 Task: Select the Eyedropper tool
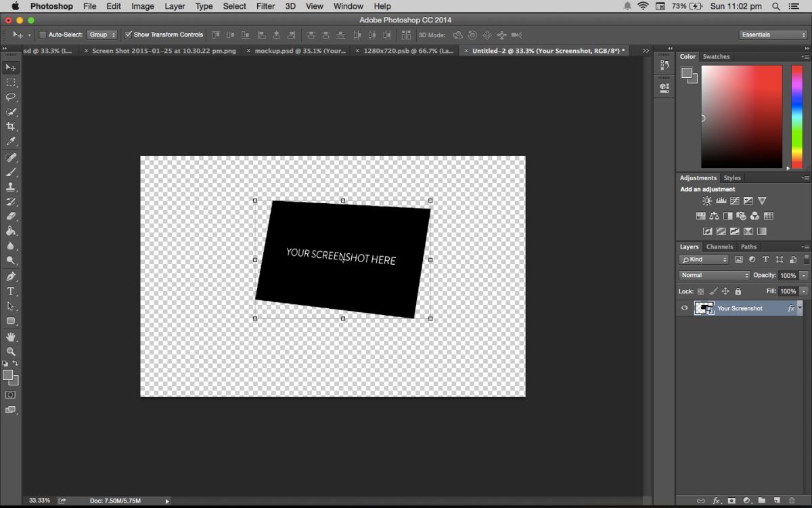tap(11, 142)
